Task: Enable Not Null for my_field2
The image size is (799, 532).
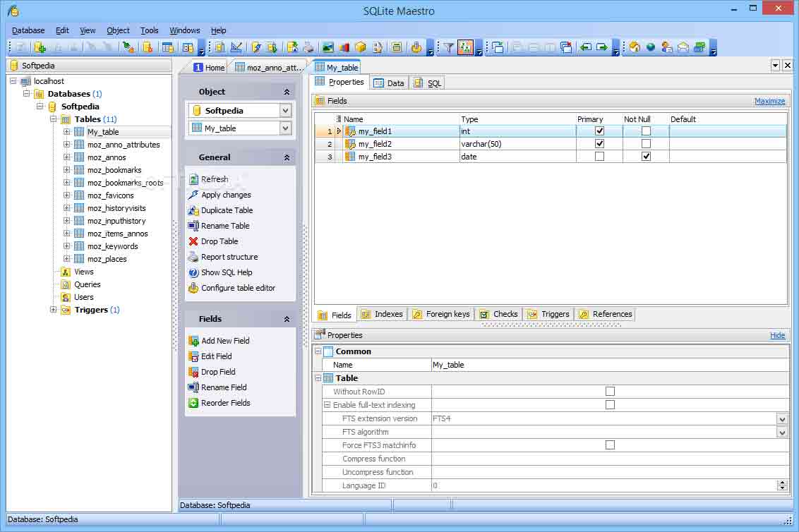Action: pyautogui.click(x=646, y=144)
